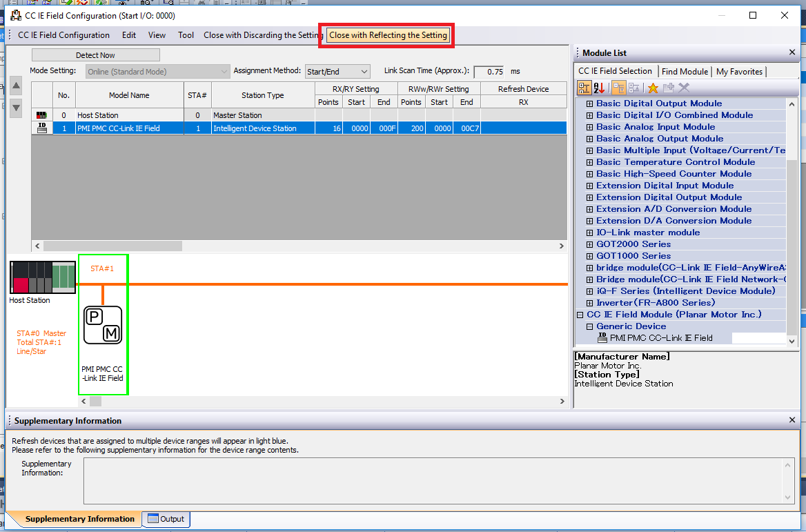This screenshot has height=532, width=806.
Task: Click the Link Scan Time value field
Action: pyautogui.click(x=489, y=72)
